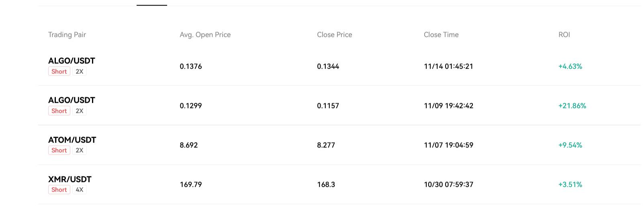Screen dimensions: 644x213
Task: Select the +9.54% ROI for ATOM
Action: [570, 145]
